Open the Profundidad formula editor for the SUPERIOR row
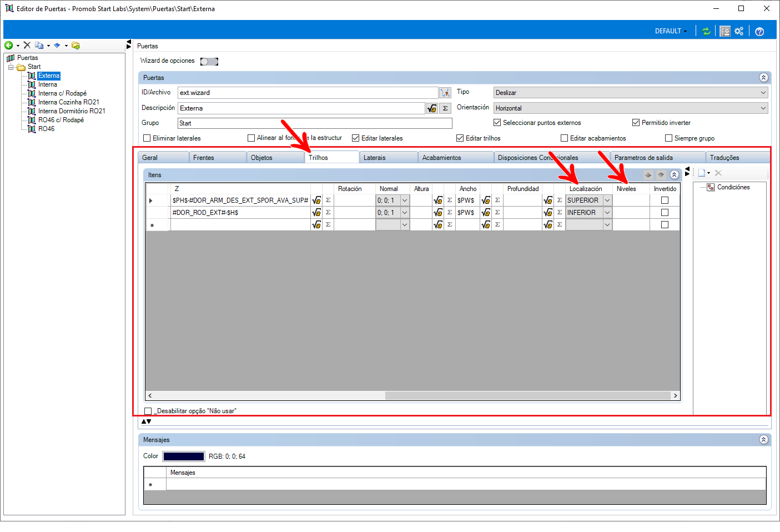The image size is (780, 532). (x=548, y=200)
